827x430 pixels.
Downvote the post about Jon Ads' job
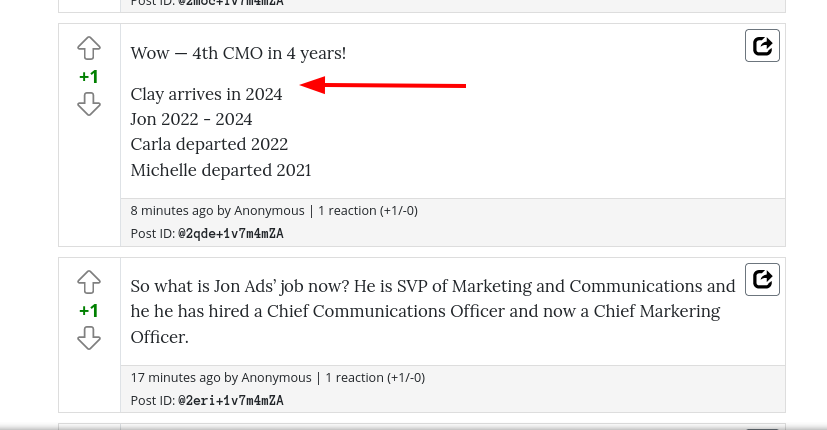pyautogui.click(x=89, y=338)
